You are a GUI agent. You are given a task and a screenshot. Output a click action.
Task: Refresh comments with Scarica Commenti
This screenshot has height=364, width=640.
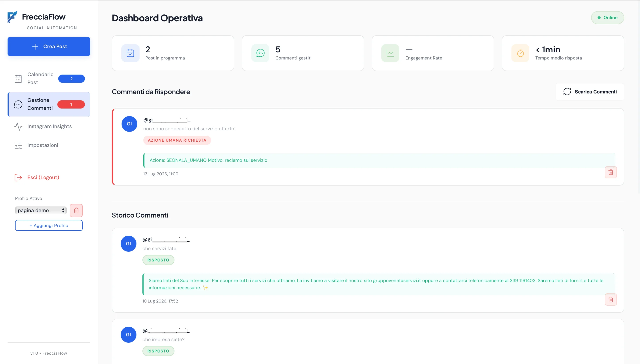[590, 92]
